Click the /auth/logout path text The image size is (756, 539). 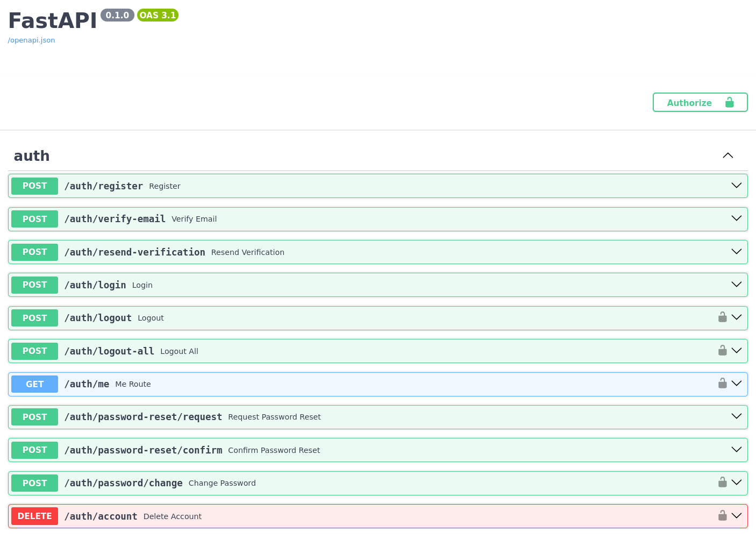(x=98, y=318)
